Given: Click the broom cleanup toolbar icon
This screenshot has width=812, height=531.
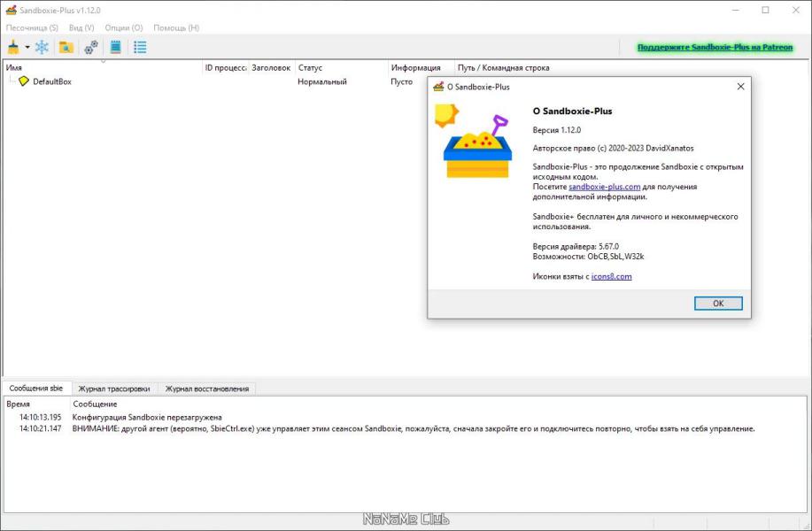Looking at the screenshot, I should tap(13, 47).
